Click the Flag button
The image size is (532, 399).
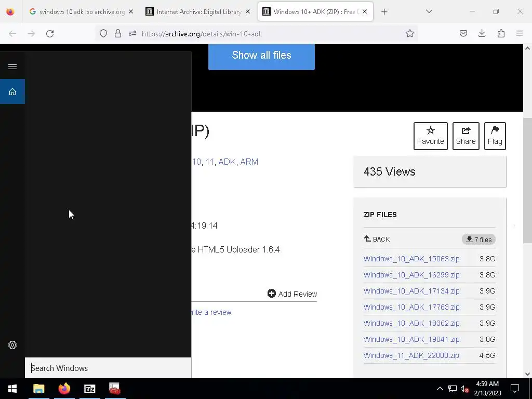tap(495, 136)
